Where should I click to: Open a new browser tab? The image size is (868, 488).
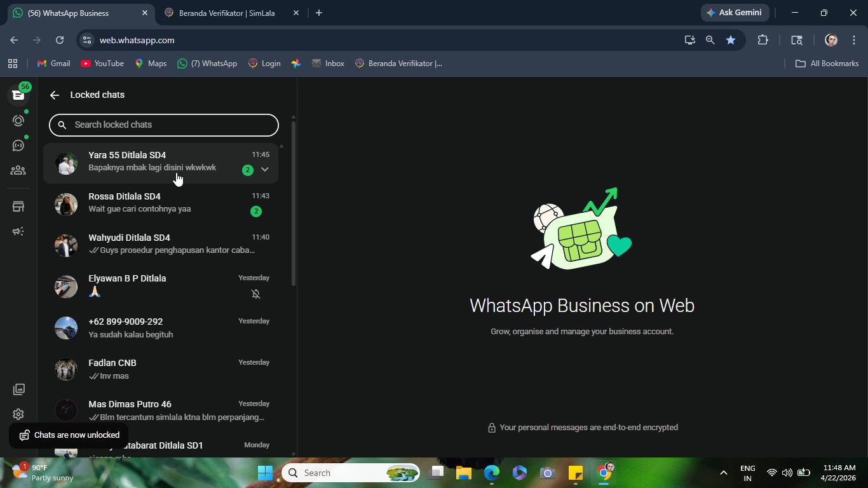click(319, 13)
